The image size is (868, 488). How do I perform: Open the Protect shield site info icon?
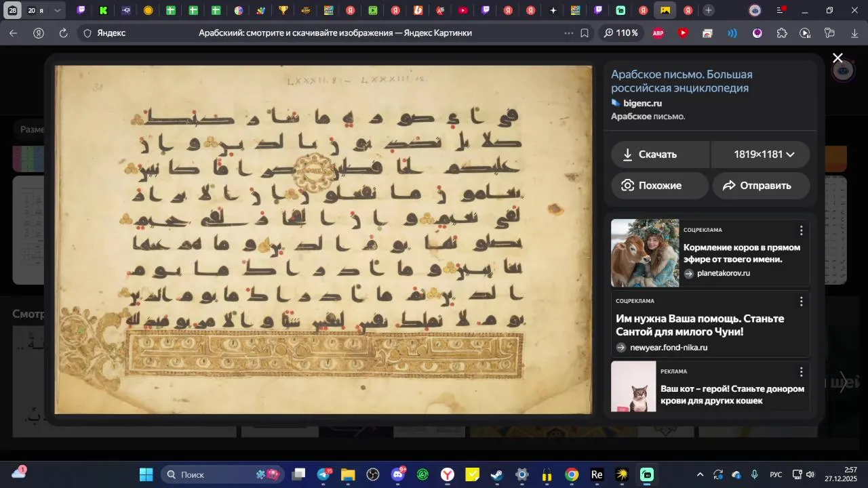(87, 33)
